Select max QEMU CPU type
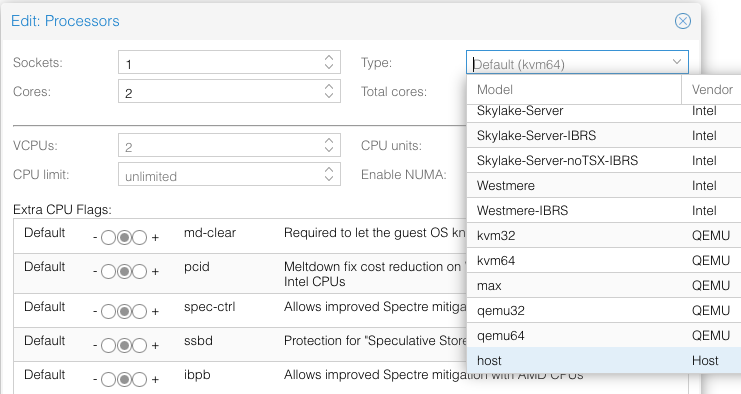741x394 pixels. (x=604, y=286)
